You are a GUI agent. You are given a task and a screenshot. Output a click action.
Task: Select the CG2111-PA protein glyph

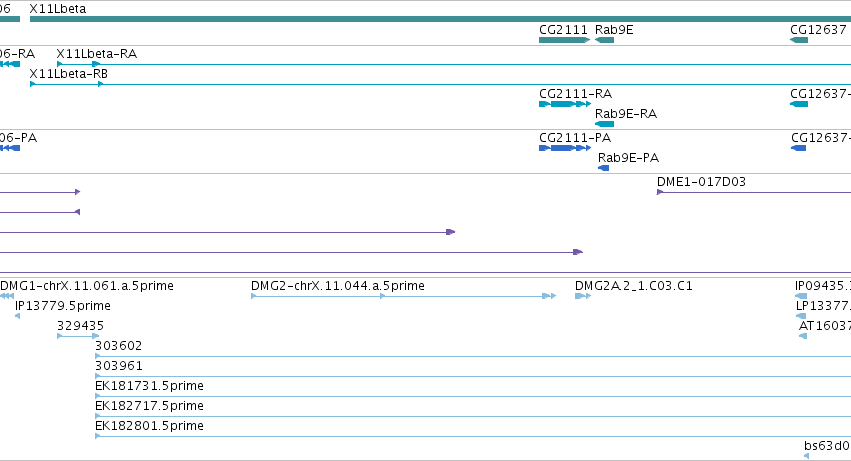(565, 148)
